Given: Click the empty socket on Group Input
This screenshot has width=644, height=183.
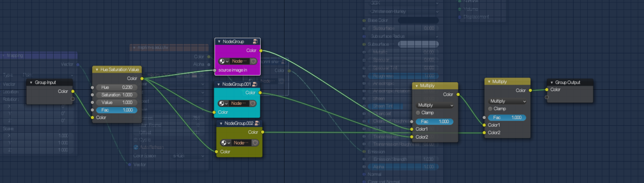Looking at the screenshot, I should (x=73, y=99).
